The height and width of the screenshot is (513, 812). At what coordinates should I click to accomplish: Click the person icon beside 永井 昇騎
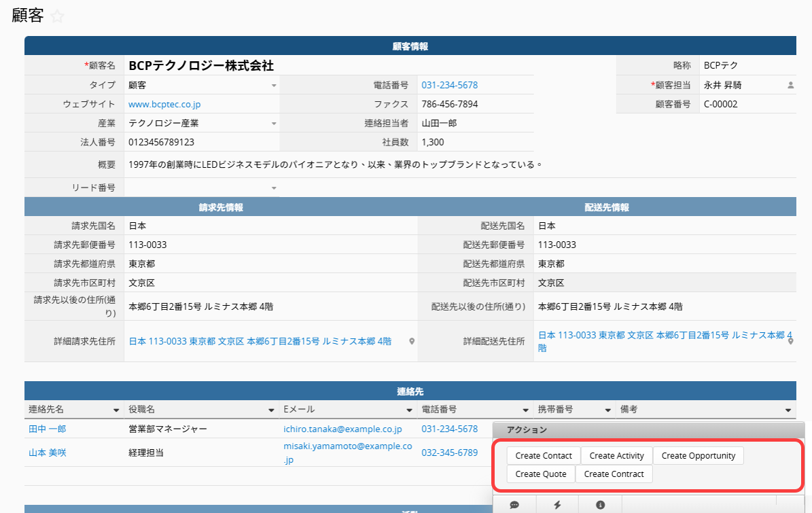click(790, 86)
